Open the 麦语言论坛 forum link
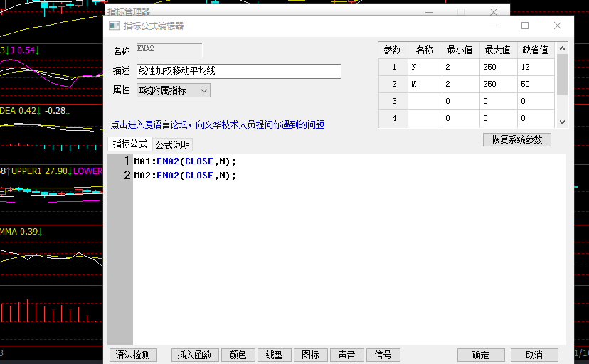This screenshot has width=589, height=364. [x=218, y=124]
